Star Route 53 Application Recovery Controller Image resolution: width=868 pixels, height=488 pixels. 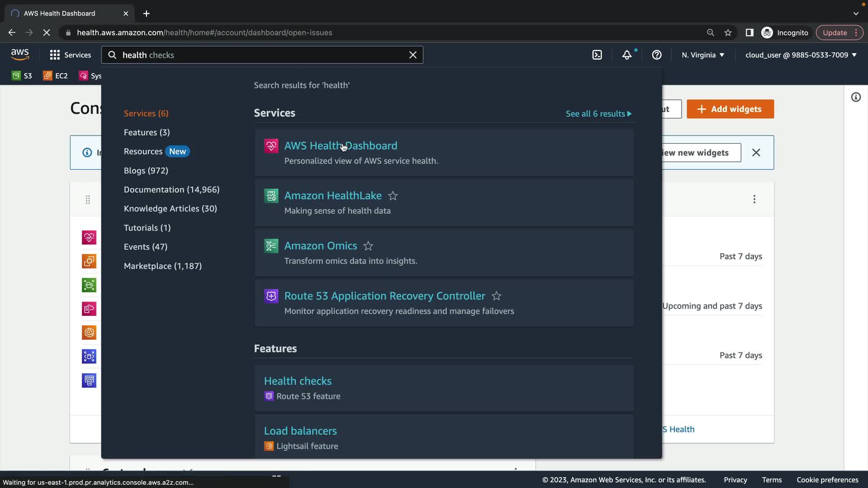pyautogui.click(x=496, y=296)
